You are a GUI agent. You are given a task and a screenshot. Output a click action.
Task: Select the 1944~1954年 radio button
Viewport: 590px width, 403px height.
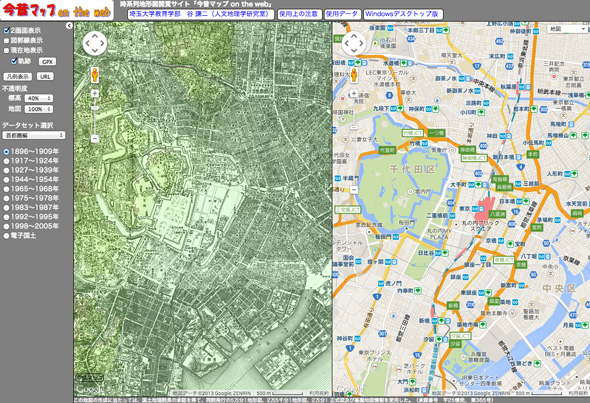coord(6,180)
